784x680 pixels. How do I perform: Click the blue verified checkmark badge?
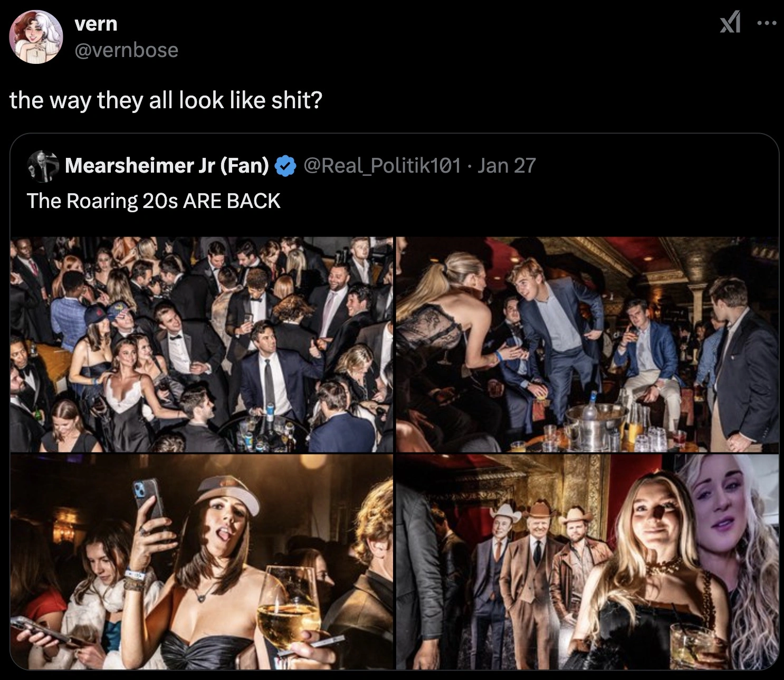click(285, 166)
